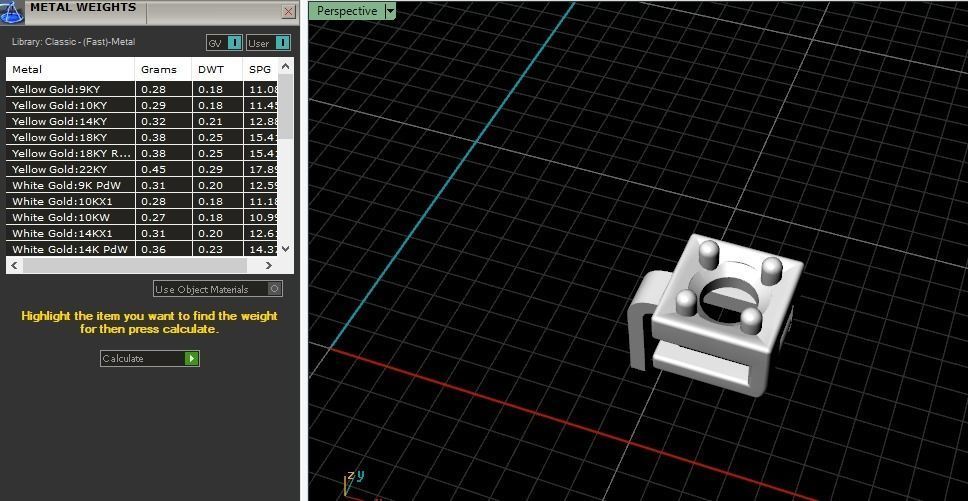Click the table scroll up arrow
The height and width of the screenshot is (501, 968).
[285, 66]
